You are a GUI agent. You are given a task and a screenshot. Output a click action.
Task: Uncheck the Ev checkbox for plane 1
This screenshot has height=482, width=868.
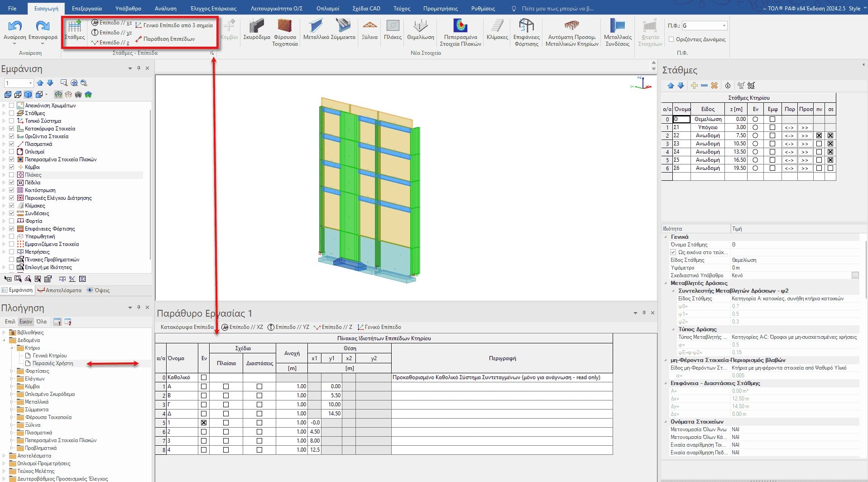[x=204, y=423]
